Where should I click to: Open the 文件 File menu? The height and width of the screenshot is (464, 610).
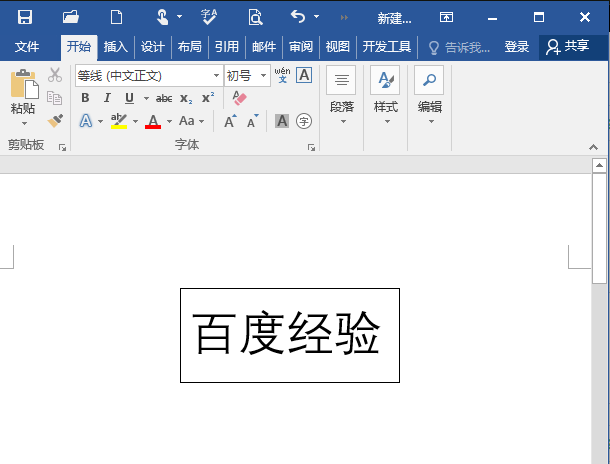click(27, 47)
